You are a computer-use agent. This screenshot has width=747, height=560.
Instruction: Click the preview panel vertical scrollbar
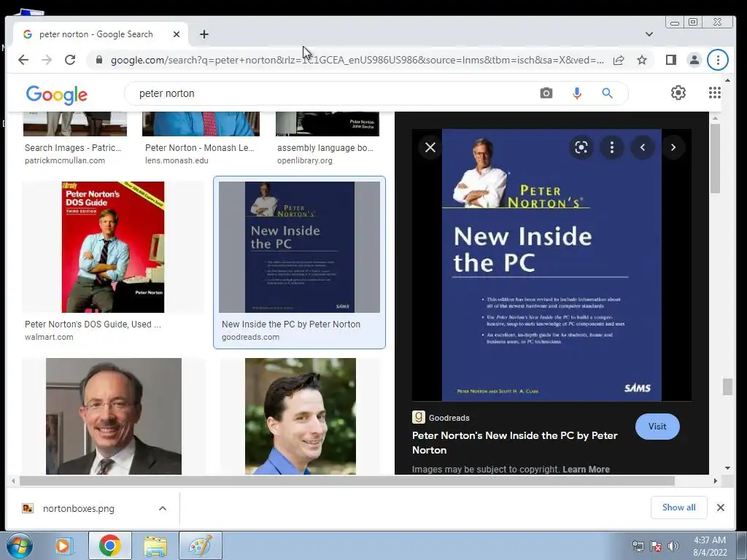(x=715, y=159)
